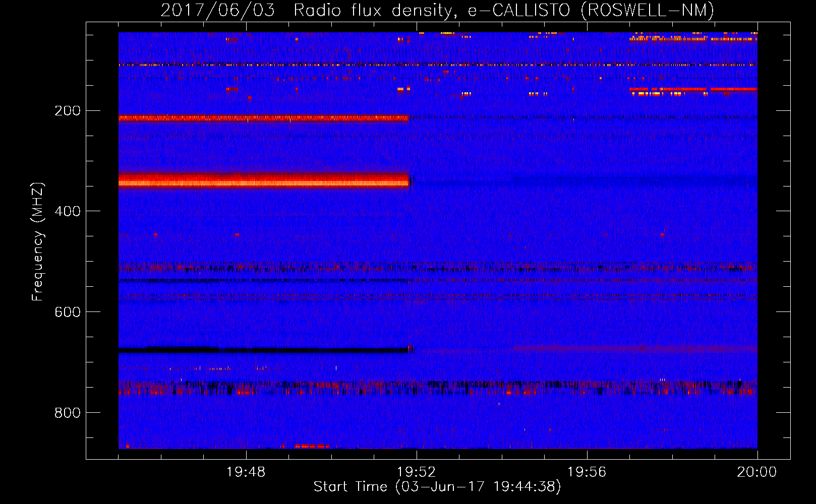Click the black band near 675 MHz
This screenshot has height=504, width=816.
coord(264,349)
